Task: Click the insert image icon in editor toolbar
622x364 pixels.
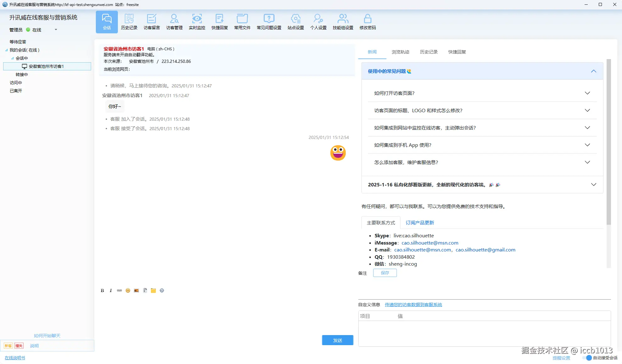Action: tap(136, 290)
